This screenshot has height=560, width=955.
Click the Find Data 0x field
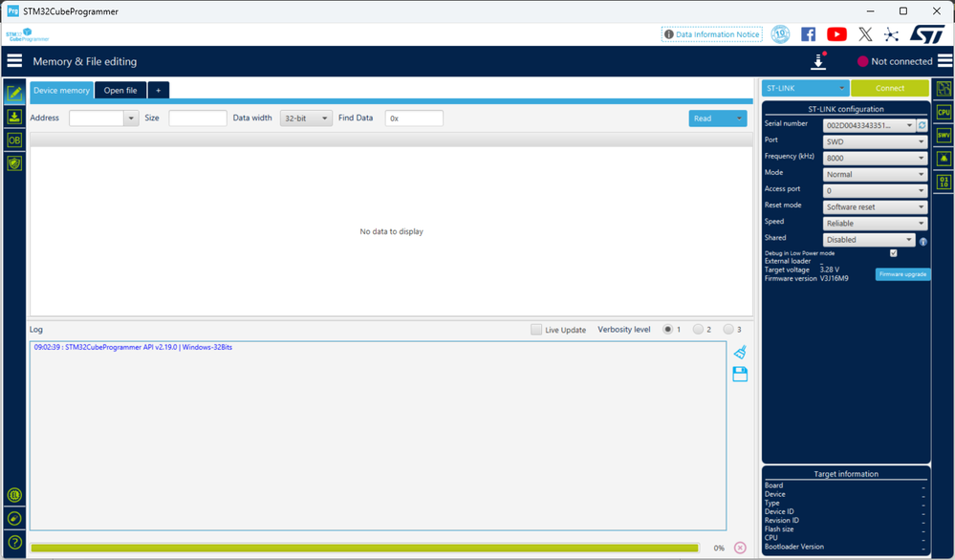414,118
